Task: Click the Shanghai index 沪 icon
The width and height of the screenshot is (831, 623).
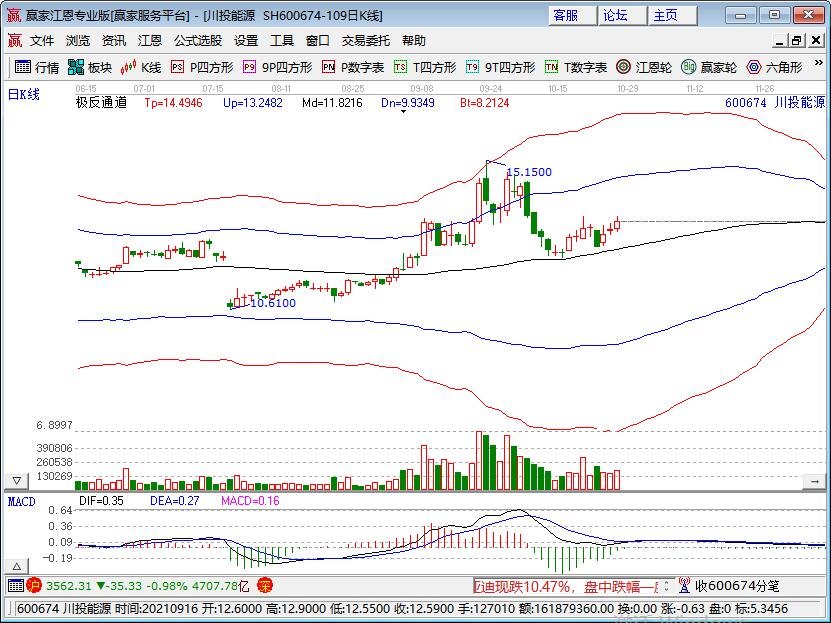Action: 34,586
